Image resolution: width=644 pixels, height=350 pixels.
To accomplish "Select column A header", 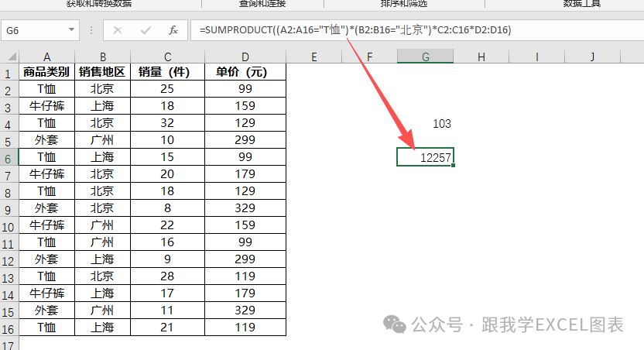I will (x=46, y=57).
